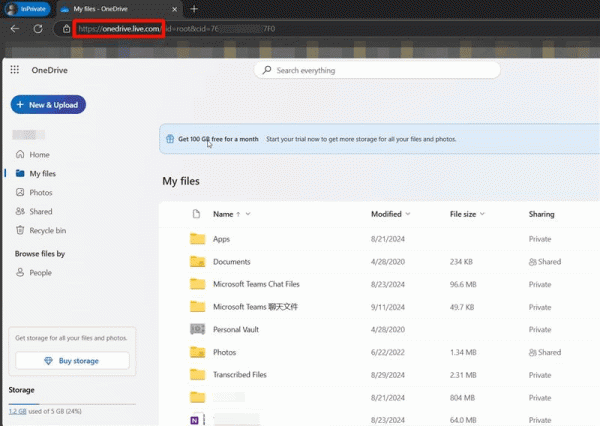Click the OneDrive title link

coord(50,70)
